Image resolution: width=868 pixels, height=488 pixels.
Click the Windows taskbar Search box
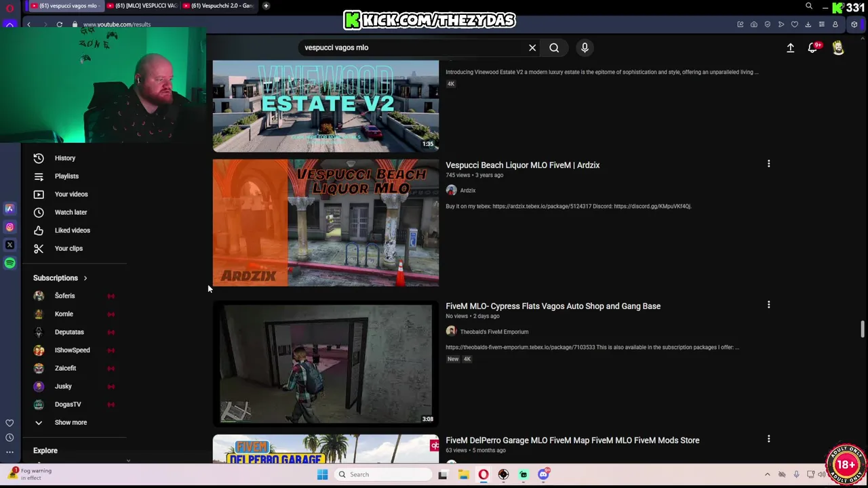click(x=382, y=474)
